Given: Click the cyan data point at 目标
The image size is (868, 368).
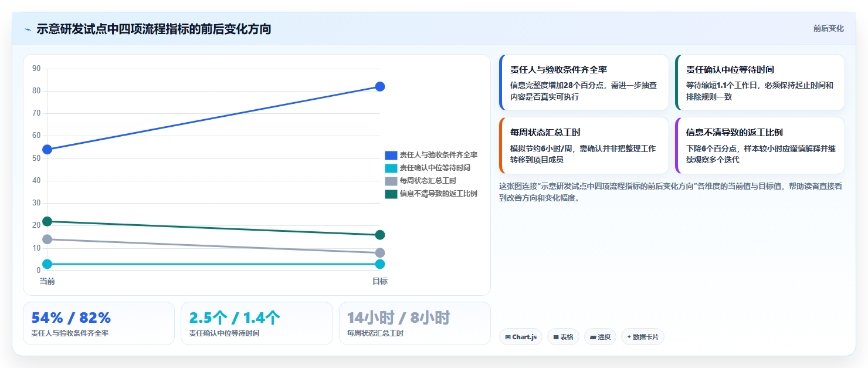Looking at the screenshot, I should point(380,264).
